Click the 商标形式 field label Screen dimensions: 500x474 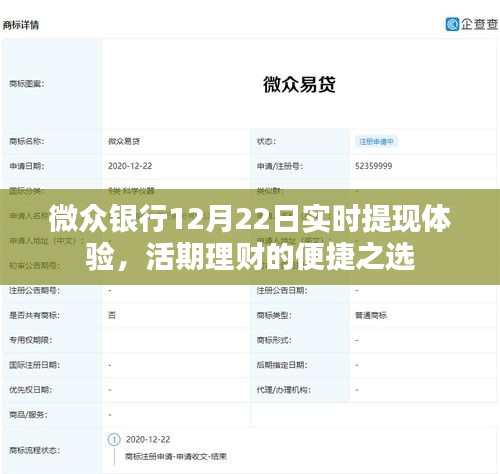coord(274,340)
